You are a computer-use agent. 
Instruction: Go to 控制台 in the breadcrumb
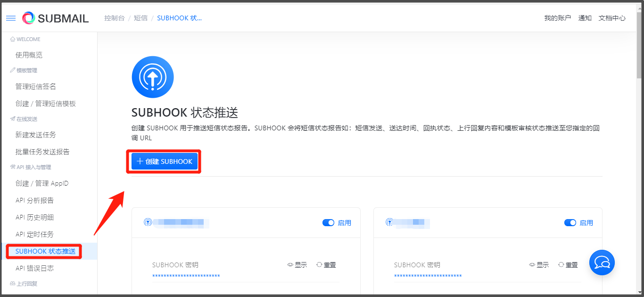pos(115,18)
